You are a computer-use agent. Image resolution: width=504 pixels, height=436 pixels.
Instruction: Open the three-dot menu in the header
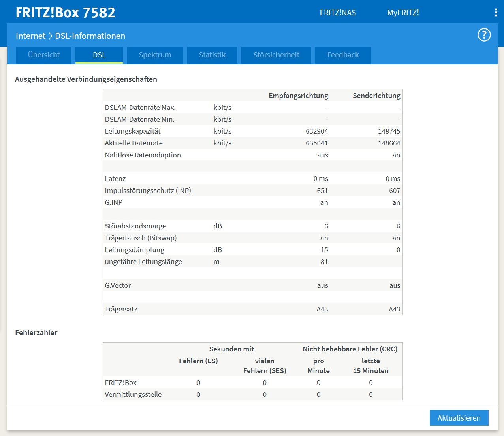click(x=496, y=13)
